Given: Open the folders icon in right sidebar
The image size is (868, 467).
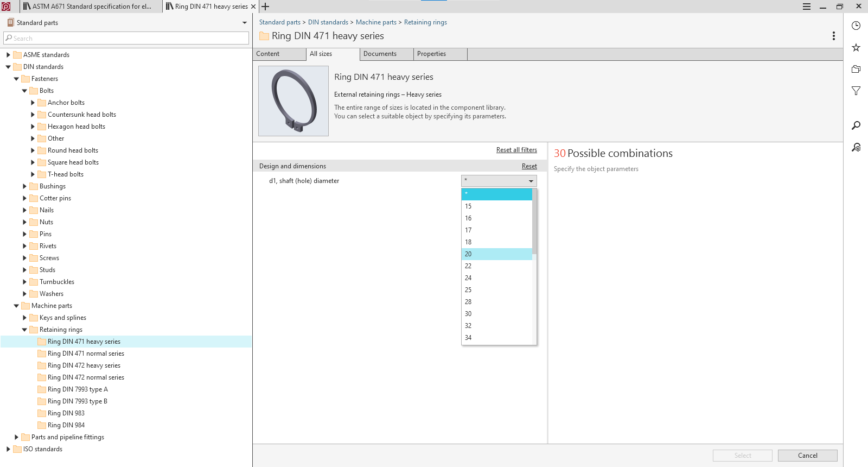Looking at the screenshot, I should point(856,69).
